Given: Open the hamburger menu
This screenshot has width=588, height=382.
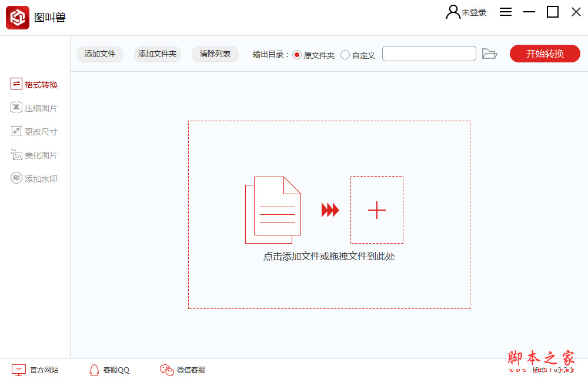Looking at the screenshot, I should point(506,12).
